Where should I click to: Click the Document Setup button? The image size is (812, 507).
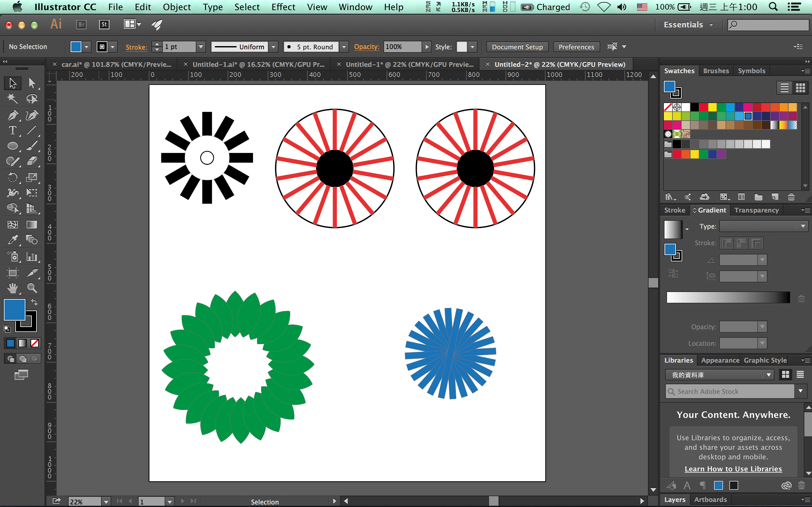click(517, 47)
